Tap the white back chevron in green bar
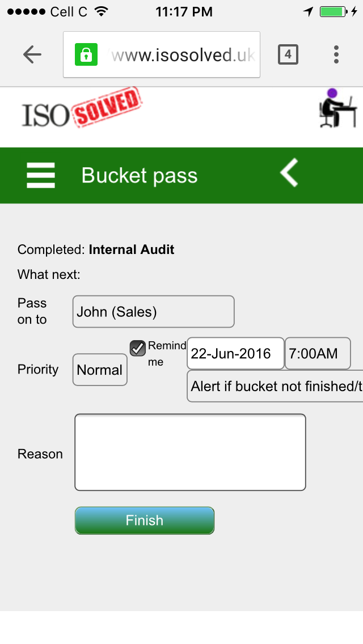Viewport: 363px width, 644px height. [289, 173]
